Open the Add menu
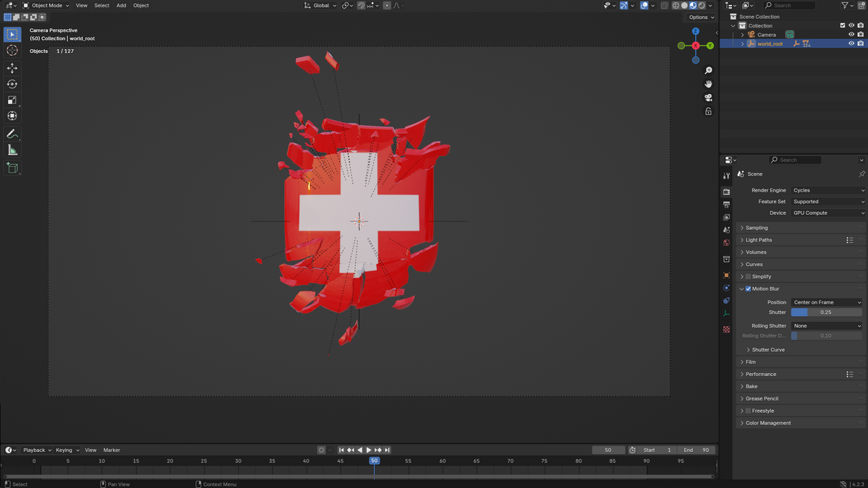868x488 pixels. click(x=122, y=5)
